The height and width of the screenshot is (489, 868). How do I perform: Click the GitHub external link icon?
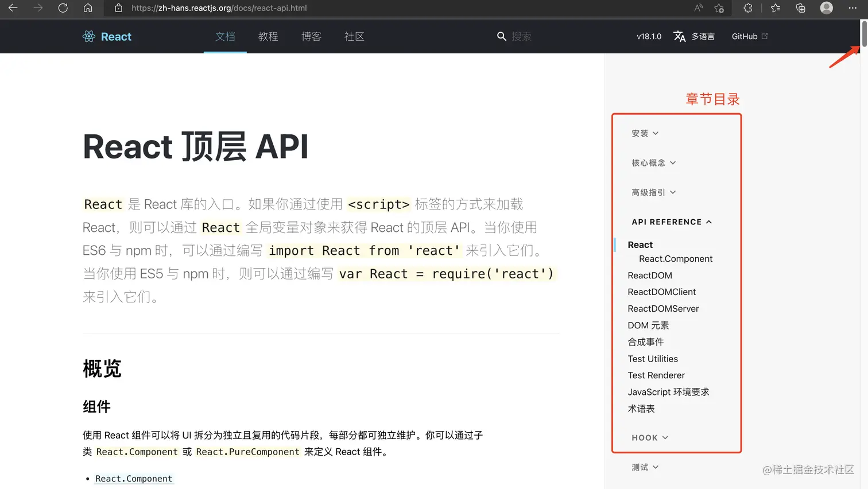[765, 36]
